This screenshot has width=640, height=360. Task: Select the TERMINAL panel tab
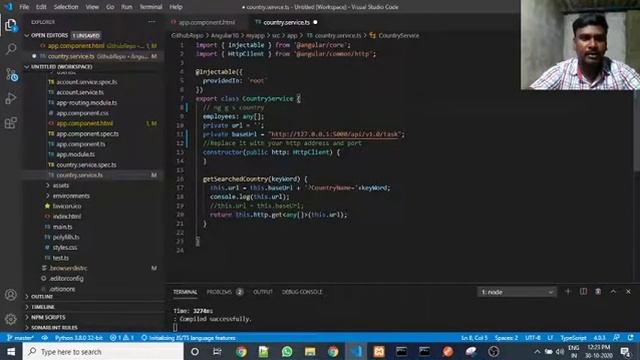[185, 292]
